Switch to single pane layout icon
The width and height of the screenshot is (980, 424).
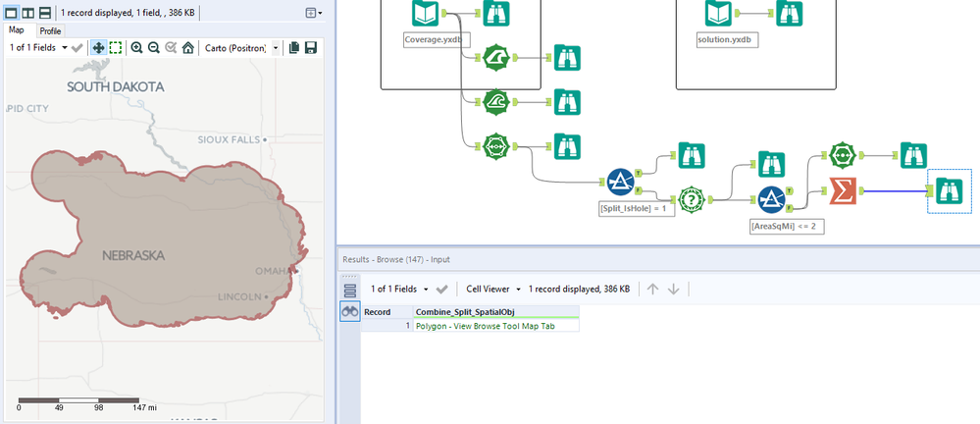(11, 13)
